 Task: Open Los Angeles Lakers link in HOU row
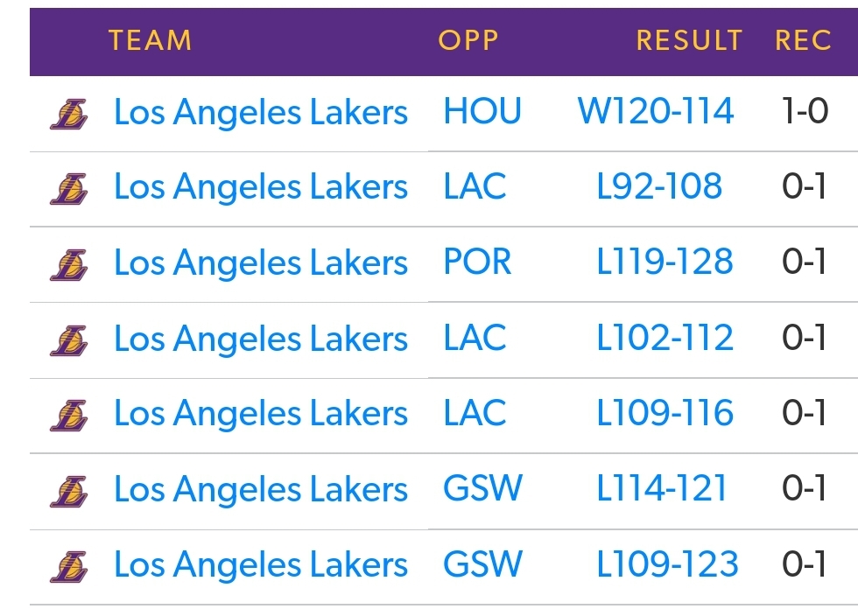261,113
